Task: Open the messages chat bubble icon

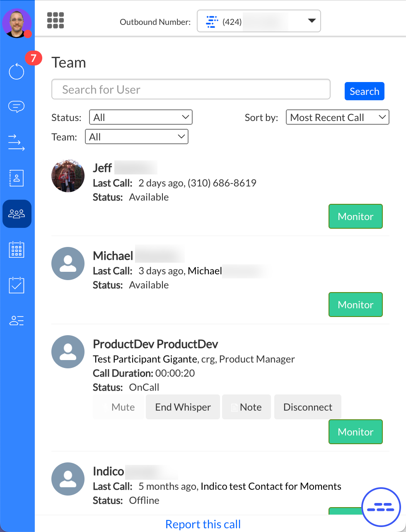Action: tap(17, 106)
